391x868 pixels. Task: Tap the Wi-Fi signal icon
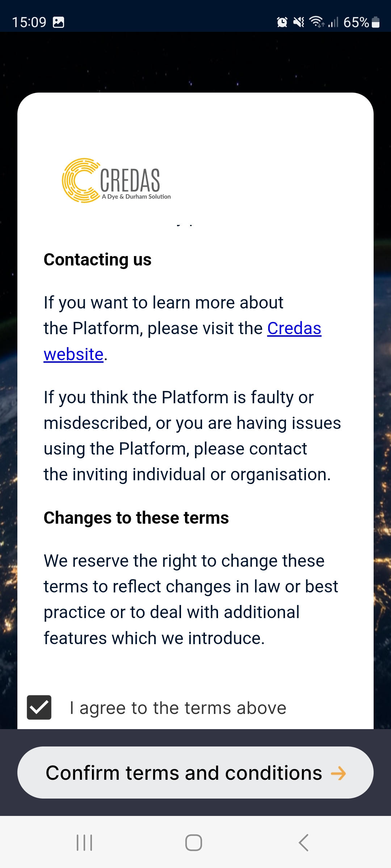point(317,22)
